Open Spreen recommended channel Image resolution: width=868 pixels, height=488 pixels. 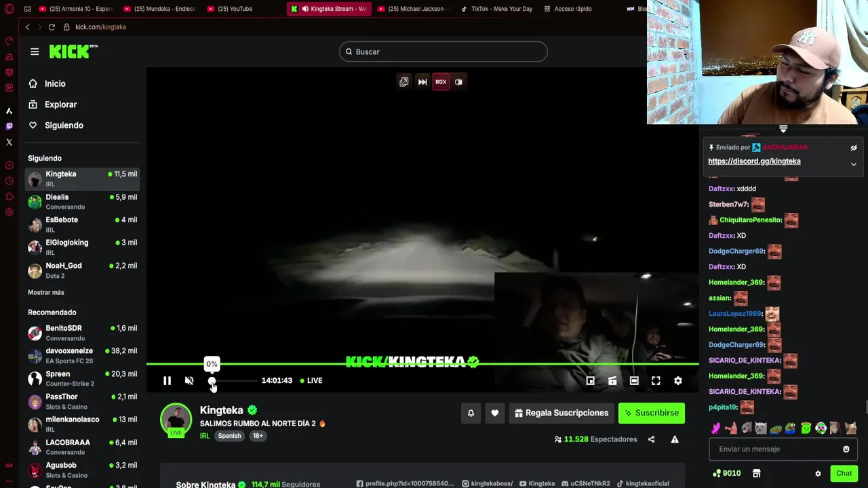pos(82,379)
